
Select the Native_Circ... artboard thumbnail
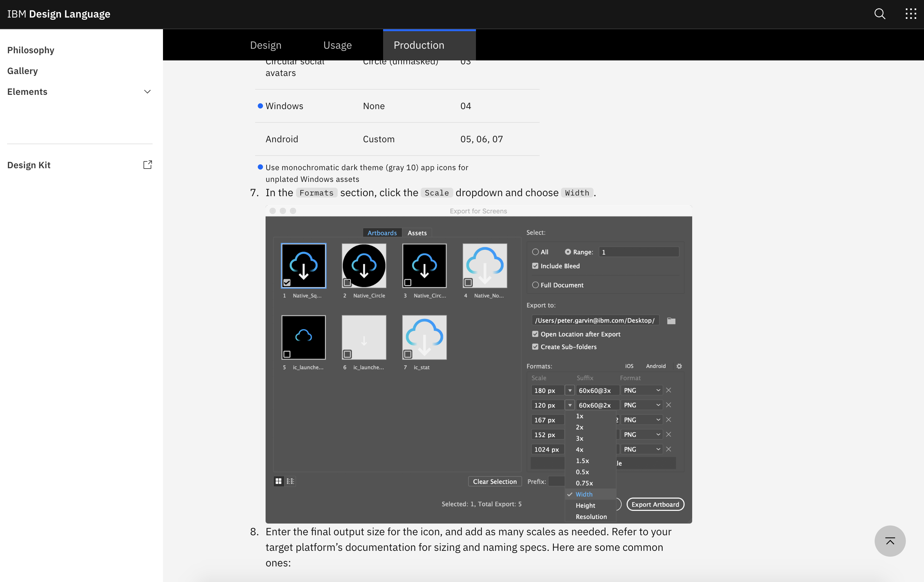(x=424, y=266)
